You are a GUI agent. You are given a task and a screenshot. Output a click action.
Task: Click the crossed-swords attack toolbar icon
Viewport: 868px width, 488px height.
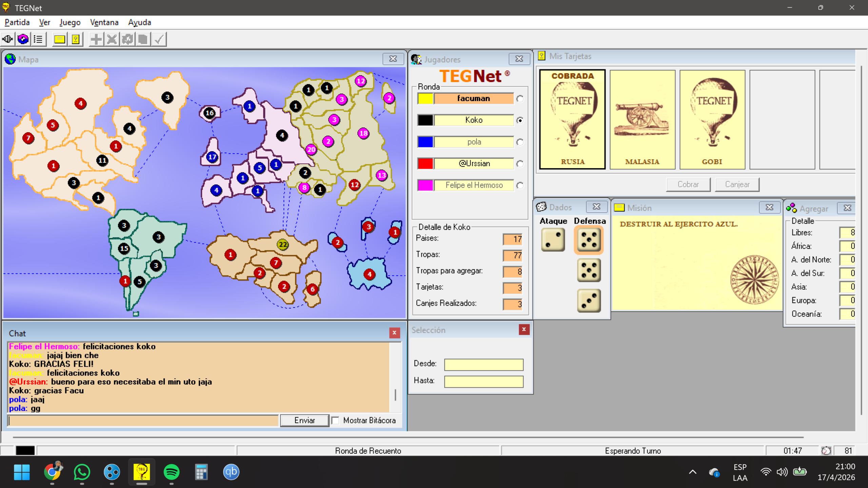[x=112, y=39]
